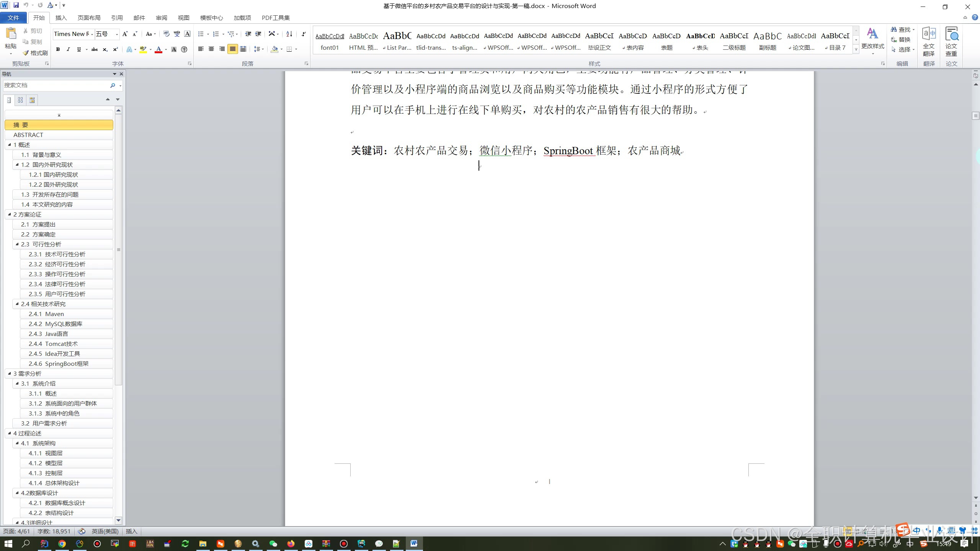
Task: Apply the red font color swatch
Action: tap(158, 49)
